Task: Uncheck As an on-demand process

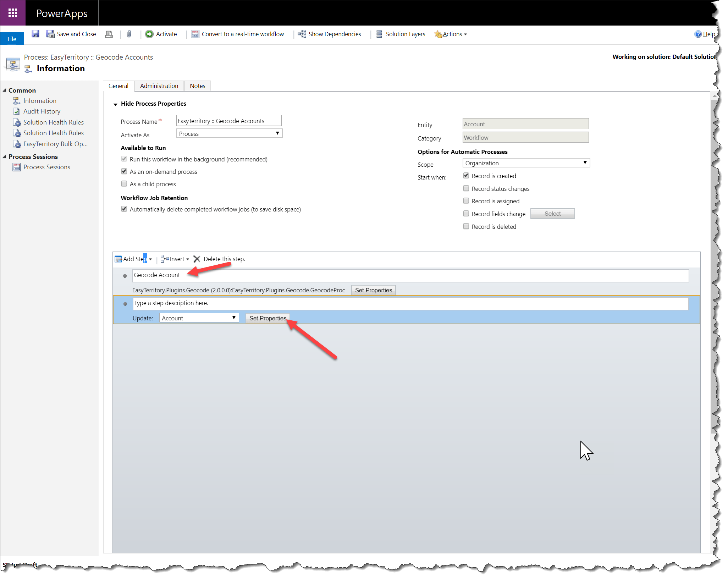Action: point(124,171)
